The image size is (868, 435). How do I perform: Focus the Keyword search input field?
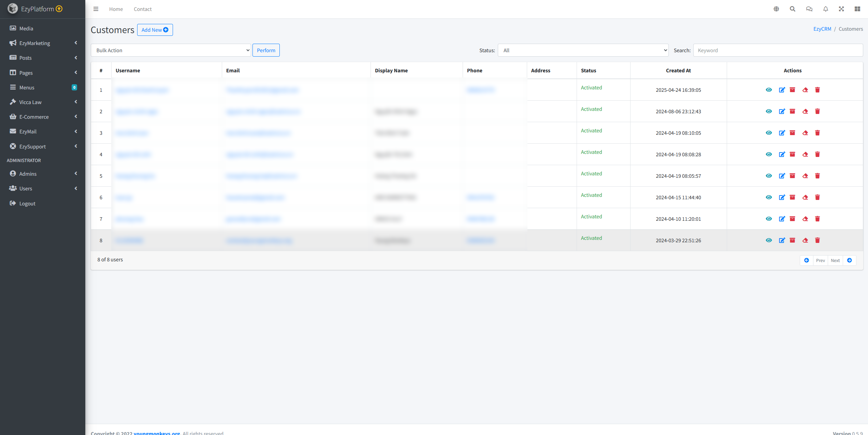778,50
